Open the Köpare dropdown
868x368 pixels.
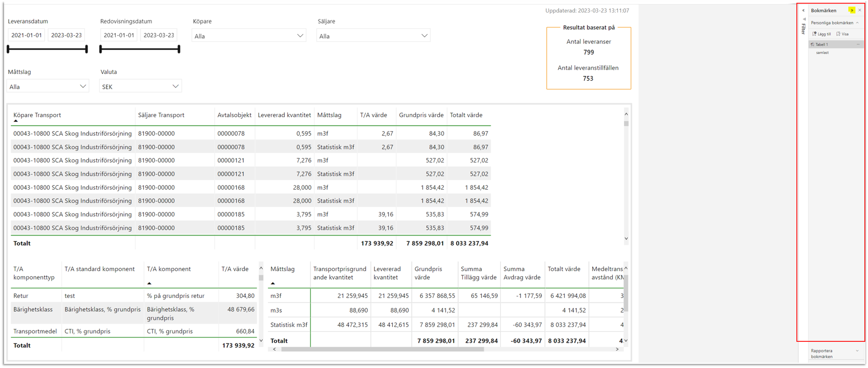(x=300, y=36)
